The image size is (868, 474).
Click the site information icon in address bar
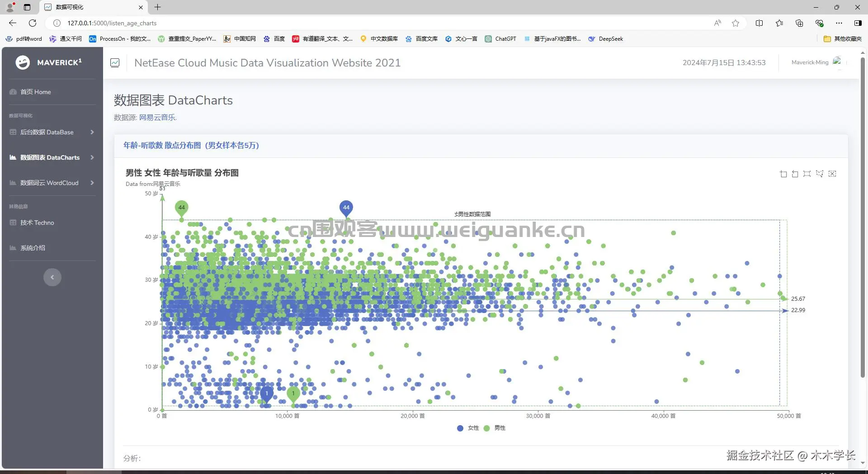click(x=57, y=23)
